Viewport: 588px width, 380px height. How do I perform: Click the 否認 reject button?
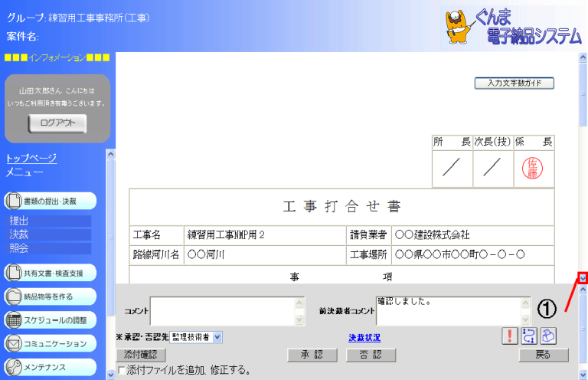click(371, 355)
